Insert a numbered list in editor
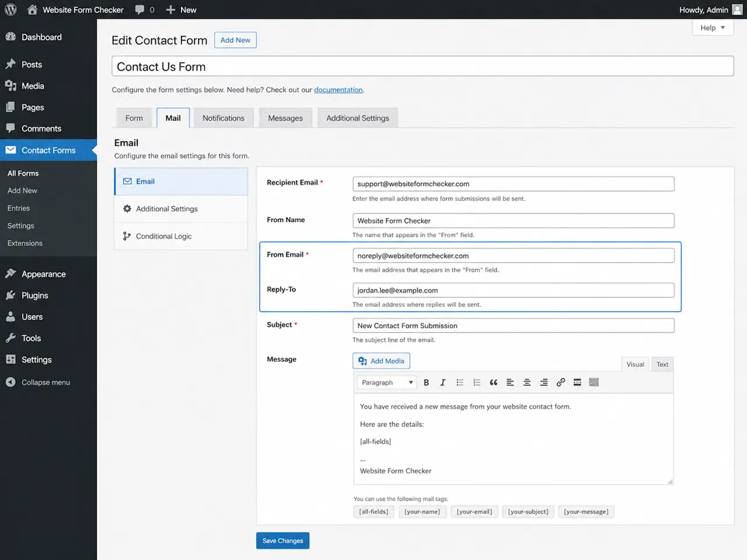 pyautogui.click(x=477, y=383)
